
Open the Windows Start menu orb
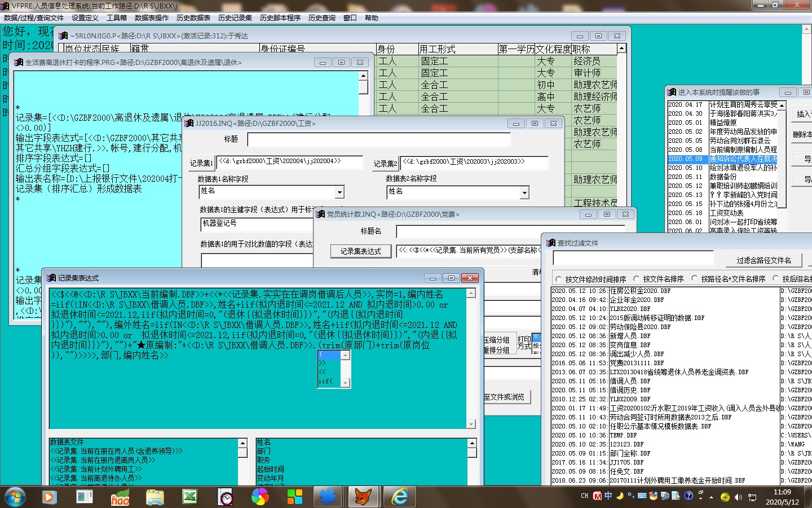(x=15, y=497)
